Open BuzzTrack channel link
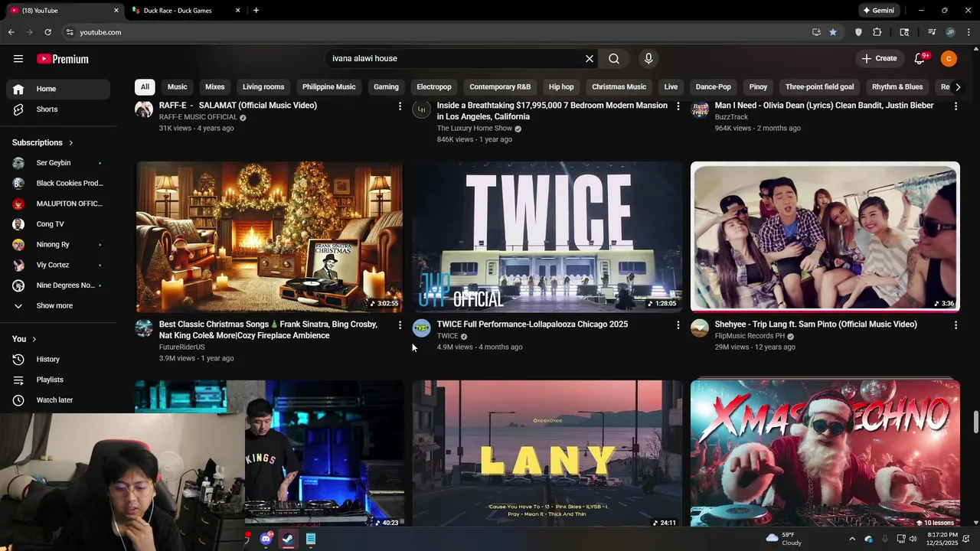 click(731, 117)
